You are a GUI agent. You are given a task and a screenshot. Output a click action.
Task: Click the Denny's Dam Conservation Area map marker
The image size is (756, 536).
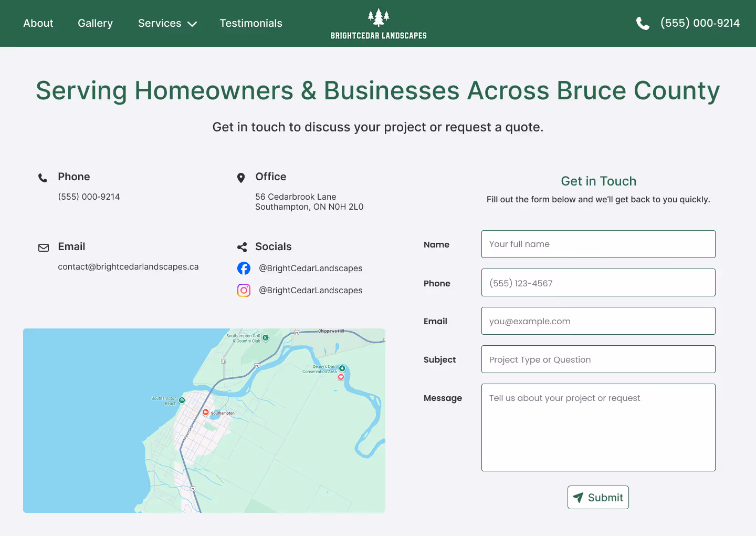click(x=342, y=368)
